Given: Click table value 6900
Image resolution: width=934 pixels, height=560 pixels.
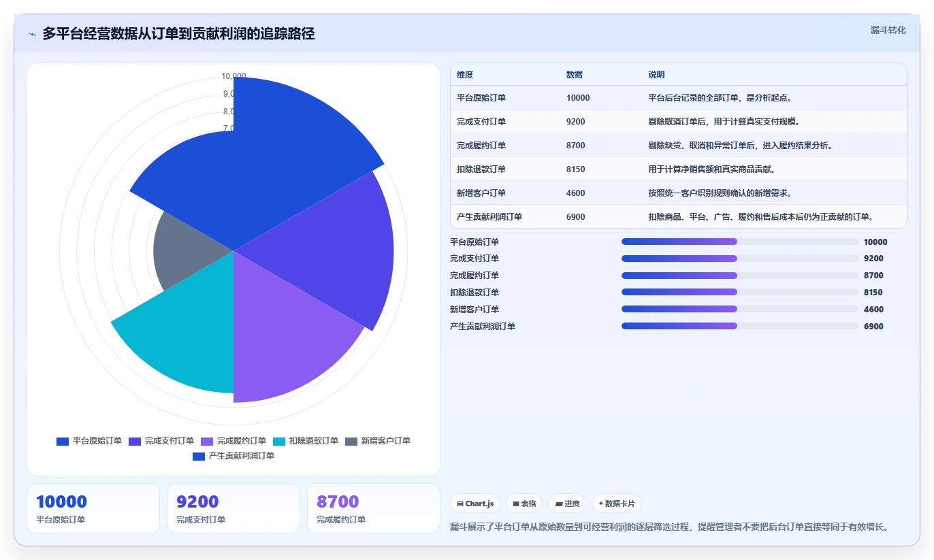Looking at the screenshot, I should point(576,217).
